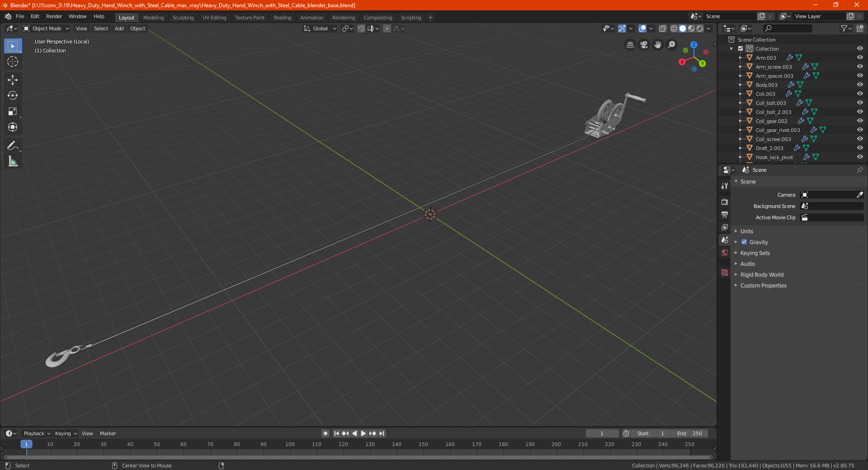Hide Coil_gear.002 using its eye icon
The height and width of the screenshot is (470, 868).
pos(860,121)
